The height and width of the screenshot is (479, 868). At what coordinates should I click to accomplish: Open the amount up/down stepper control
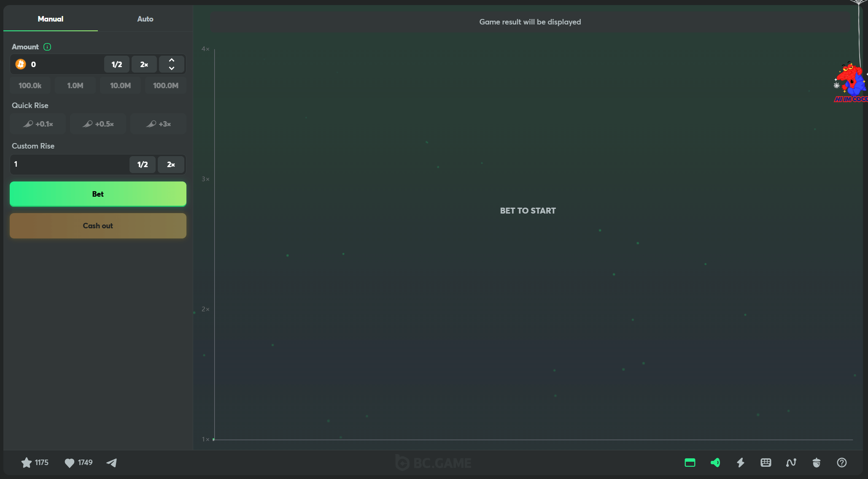[172, 64]
